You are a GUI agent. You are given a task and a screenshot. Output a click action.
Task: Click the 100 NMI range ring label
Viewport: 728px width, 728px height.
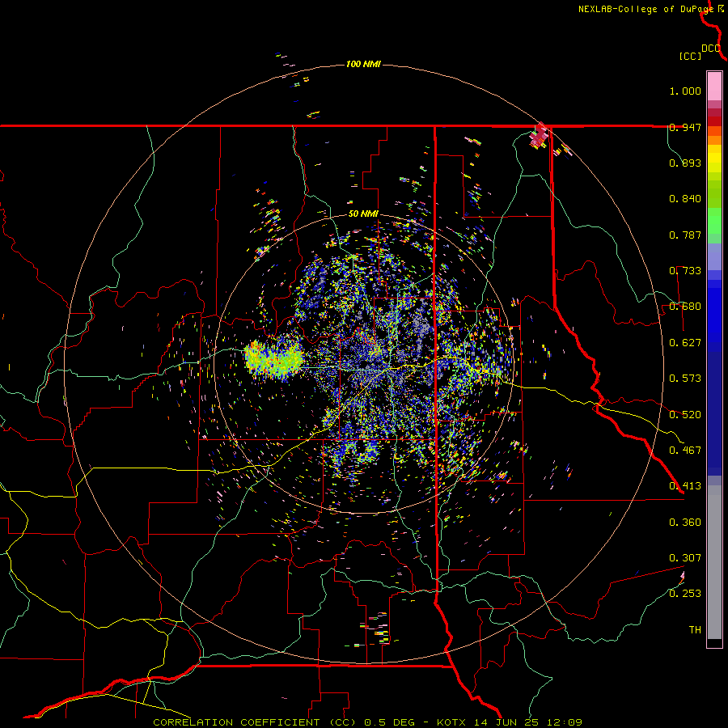[x=363, y=64]
